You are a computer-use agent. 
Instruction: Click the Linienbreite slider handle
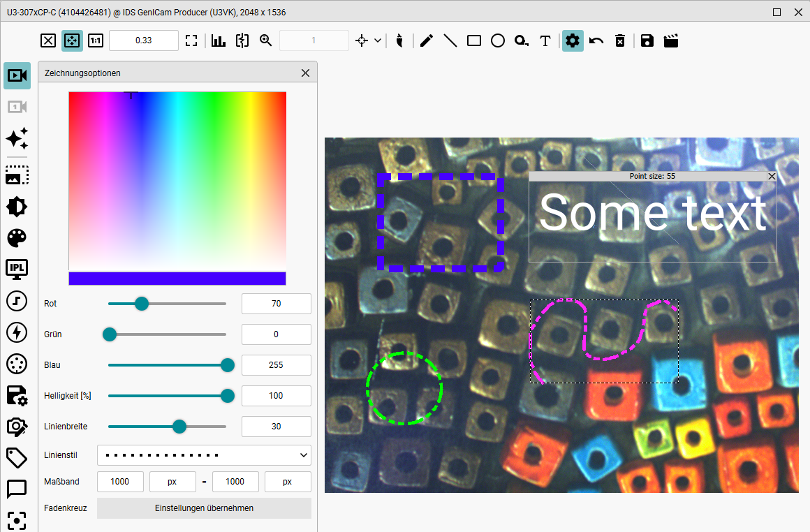179,427
